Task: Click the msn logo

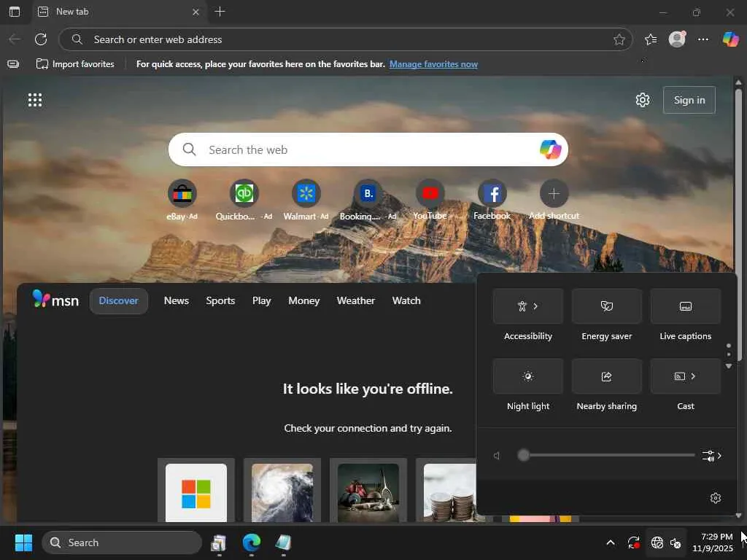Action: (55, 300)
